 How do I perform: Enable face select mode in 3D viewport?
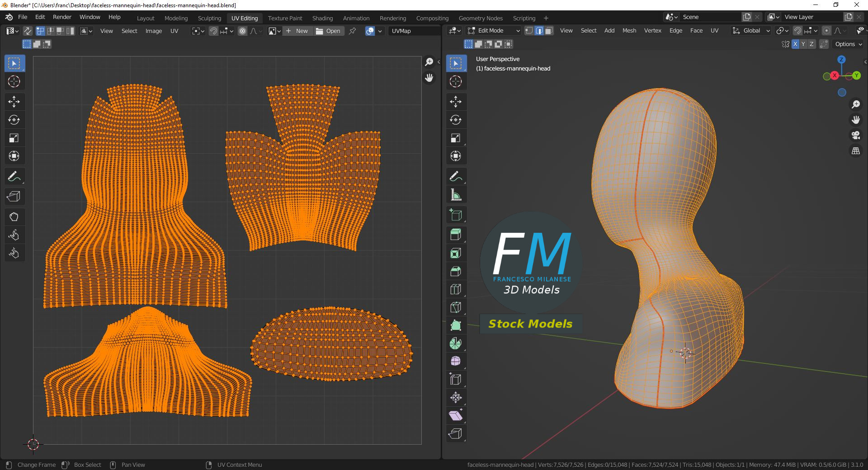coord(549,31)
